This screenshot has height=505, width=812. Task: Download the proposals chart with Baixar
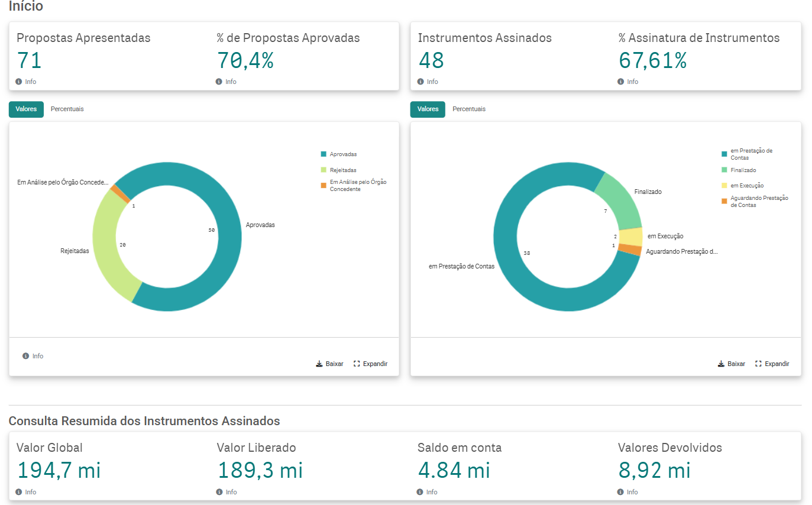[329, 364]
